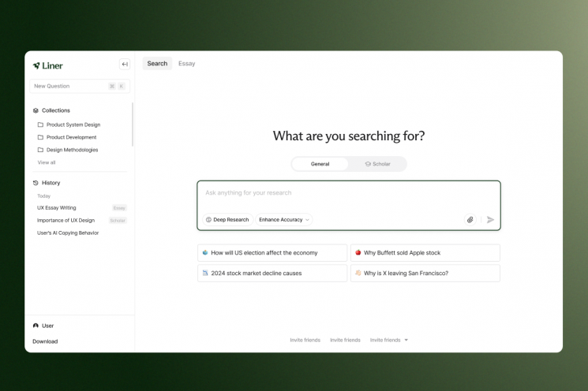The height and width of the screenshot is (391, 588).
Task: Click the sidebar scrollbar
Action: (133, 125)
